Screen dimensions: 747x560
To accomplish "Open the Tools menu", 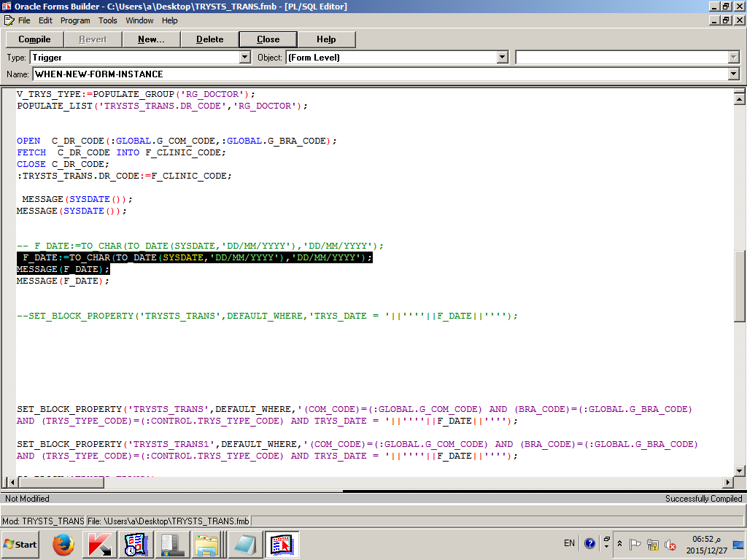I will pyautogui.click(x=108, y=20).
